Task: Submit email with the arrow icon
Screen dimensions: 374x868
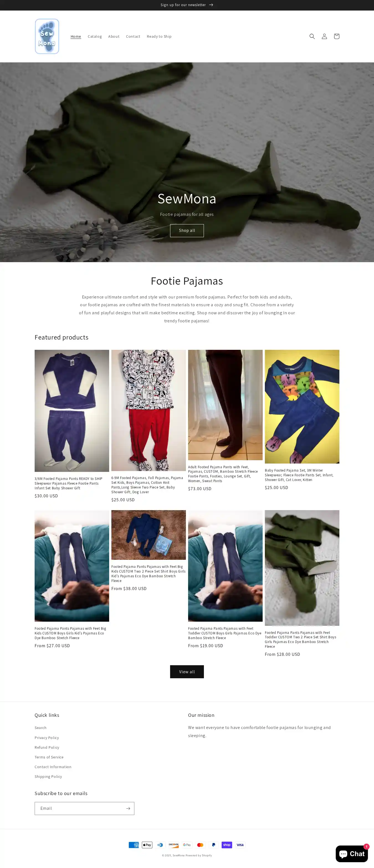Action: tap(128, 808)
